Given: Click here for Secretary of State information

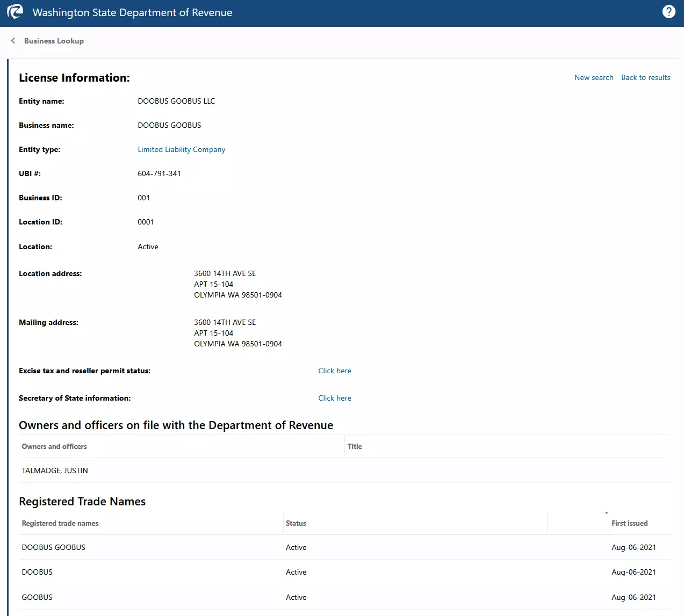Looking at the screenshot, I should coord(335,398).
